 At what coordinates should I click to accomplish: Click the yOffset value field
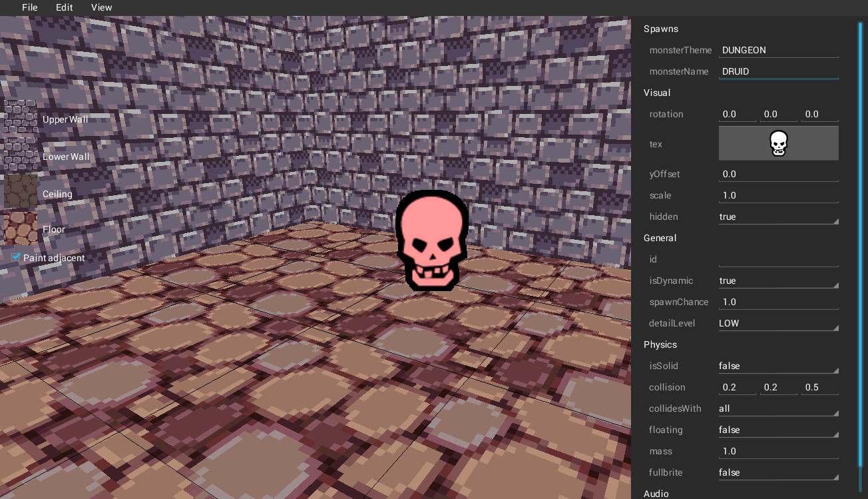tap(779, 174)
